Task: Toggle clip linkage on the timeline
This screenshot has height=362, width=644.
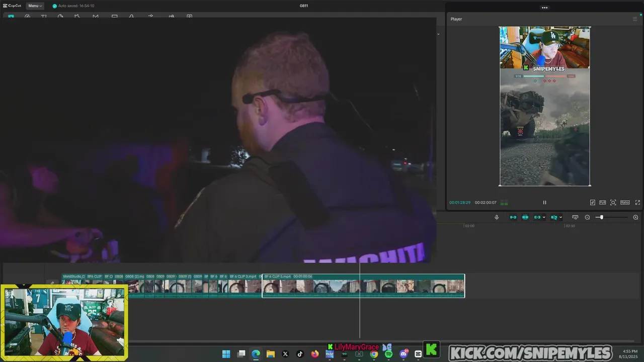Action: click(537, 217)
